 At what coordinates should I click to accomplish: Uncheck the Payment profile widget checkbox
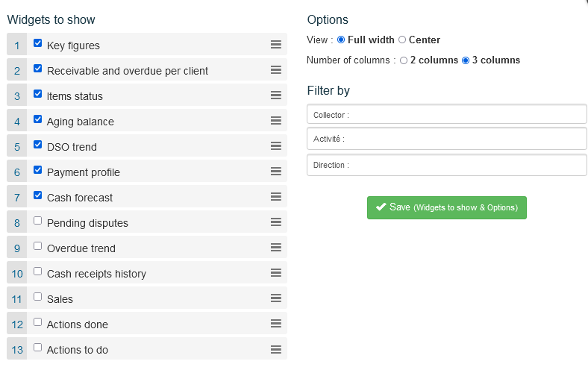pyautogui.click(x=38, y=170)
